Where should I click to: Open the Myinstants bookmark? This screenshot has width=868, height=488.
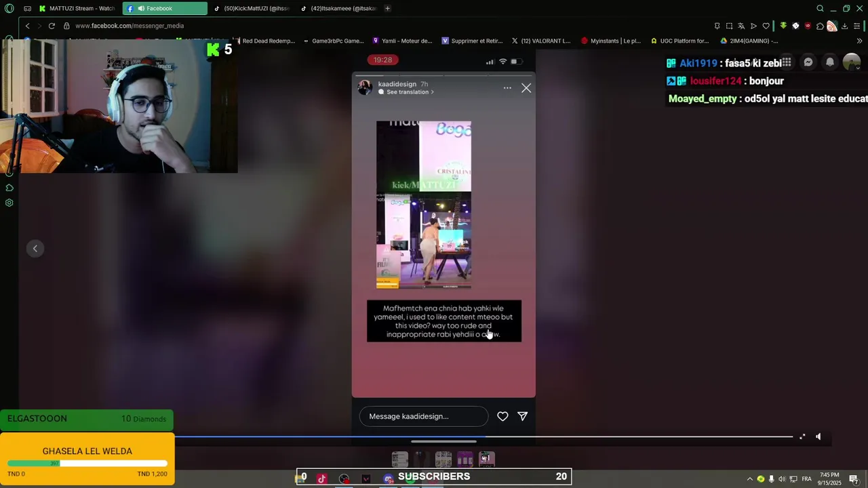coord(611,41)
